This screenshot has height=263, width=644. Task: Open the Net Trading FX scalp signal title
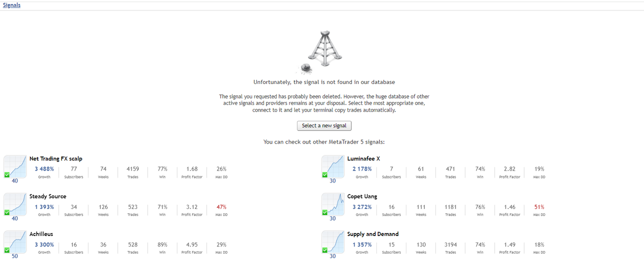point(56,158)
